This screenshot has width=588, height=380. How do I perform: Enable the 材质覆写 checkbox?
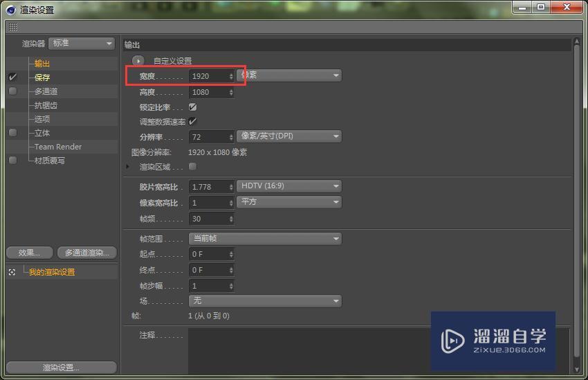click(12, 160)
